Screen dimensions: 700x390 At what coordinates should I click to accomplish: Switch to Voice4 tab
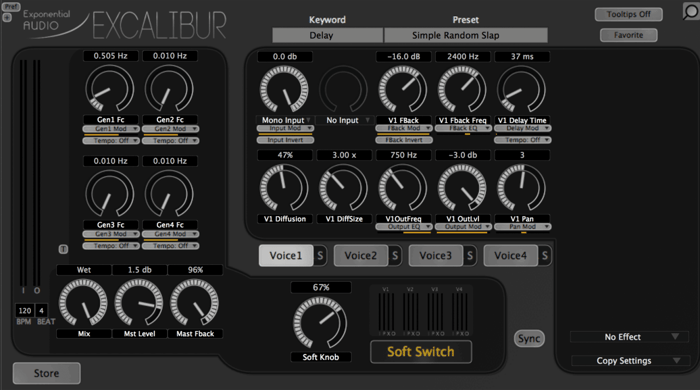pyautogui.click(x=511, y=256)
